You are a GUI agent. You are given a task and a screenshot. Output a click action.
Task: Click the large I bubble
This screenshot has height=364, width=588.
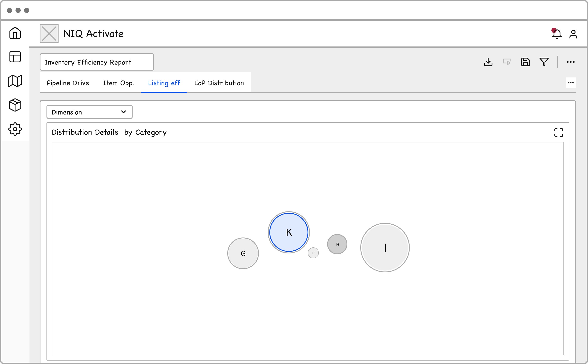click(385, 248)
